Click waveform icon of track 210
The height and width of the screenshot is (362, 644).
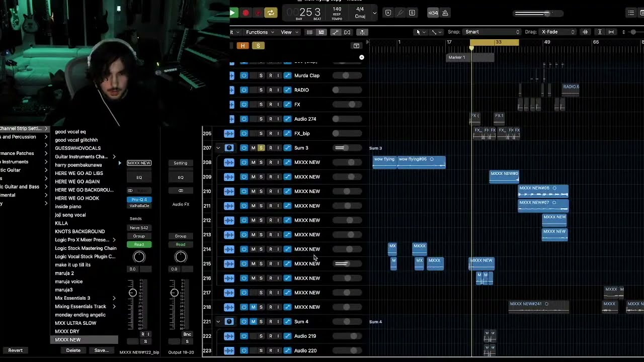[x=229, y=192]
